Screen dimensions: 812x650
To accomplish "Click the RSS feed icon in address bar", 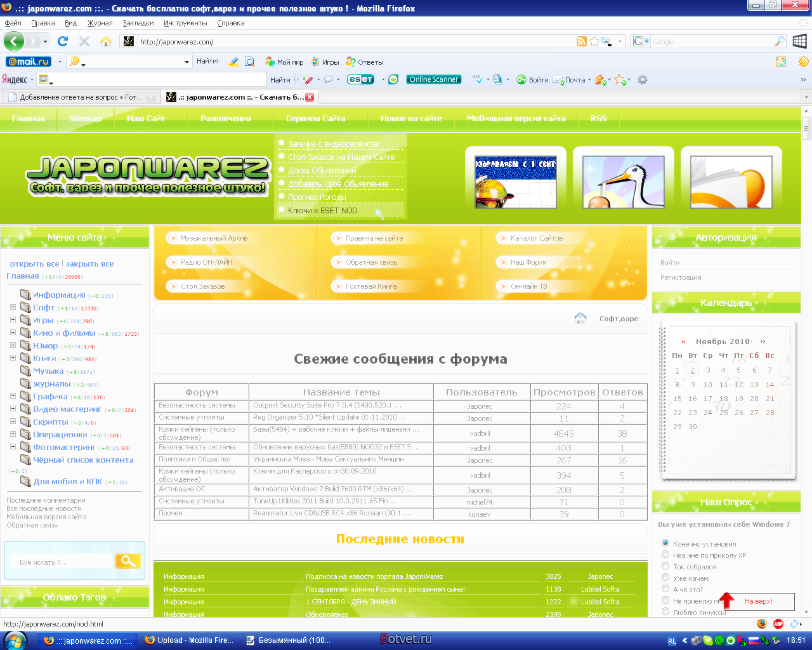I will click(x=581, y=41).
